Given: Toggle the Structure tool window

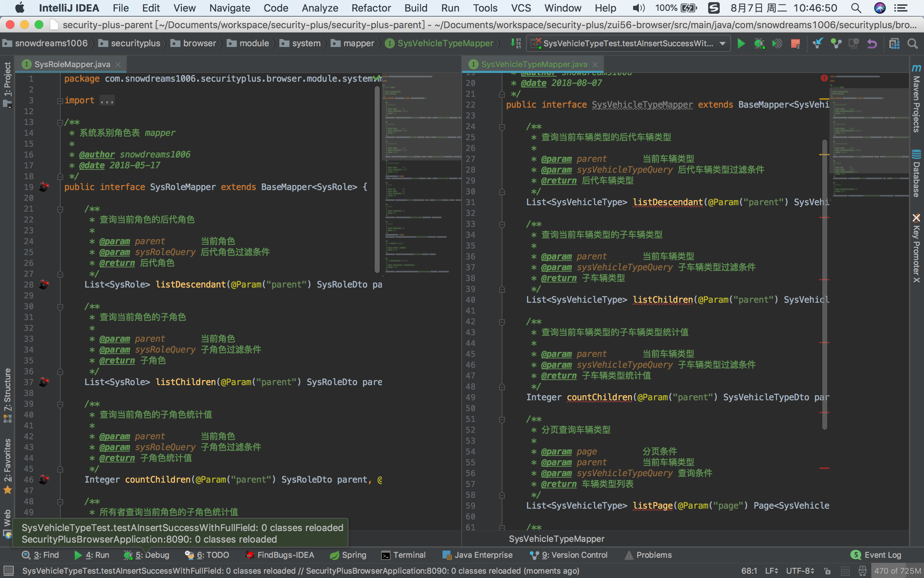Looking at the screenshot, I should tap(7, 395).
